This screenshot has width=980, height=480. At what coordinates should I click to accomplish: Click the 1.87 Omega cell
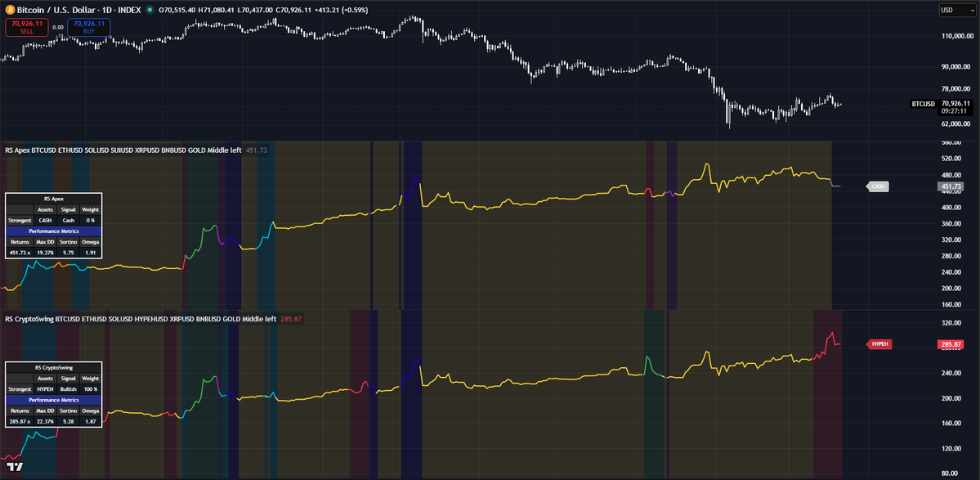point(90,421)
